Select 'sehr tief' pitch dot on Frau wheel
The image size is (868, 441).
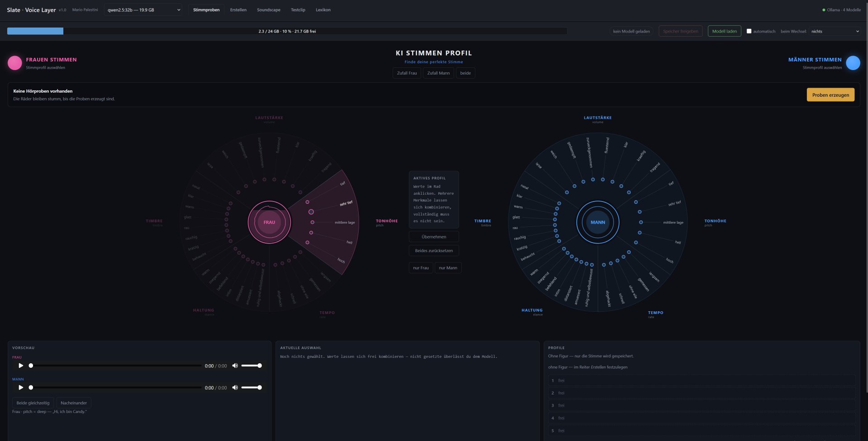point(311,211)
